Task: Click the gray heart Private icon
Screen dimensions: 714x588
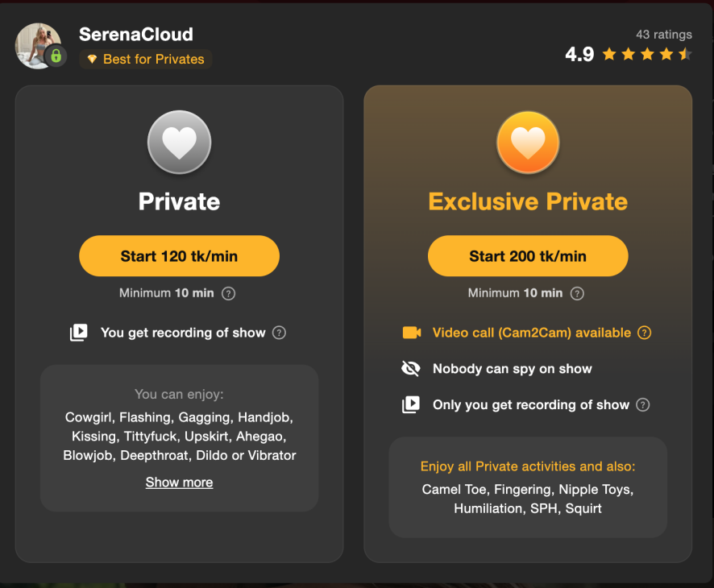Action: tap(180, 142)
